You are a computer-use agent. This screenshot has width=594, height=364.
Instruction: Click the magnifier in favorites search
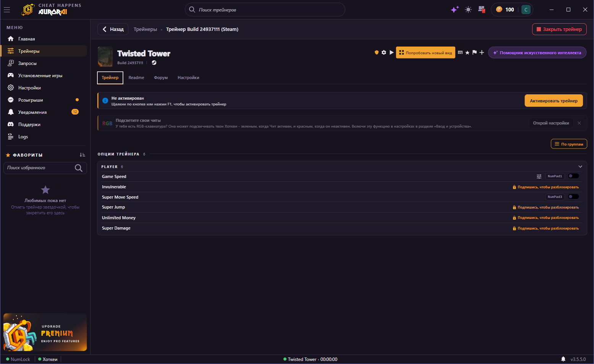click(x=79, y=168)
